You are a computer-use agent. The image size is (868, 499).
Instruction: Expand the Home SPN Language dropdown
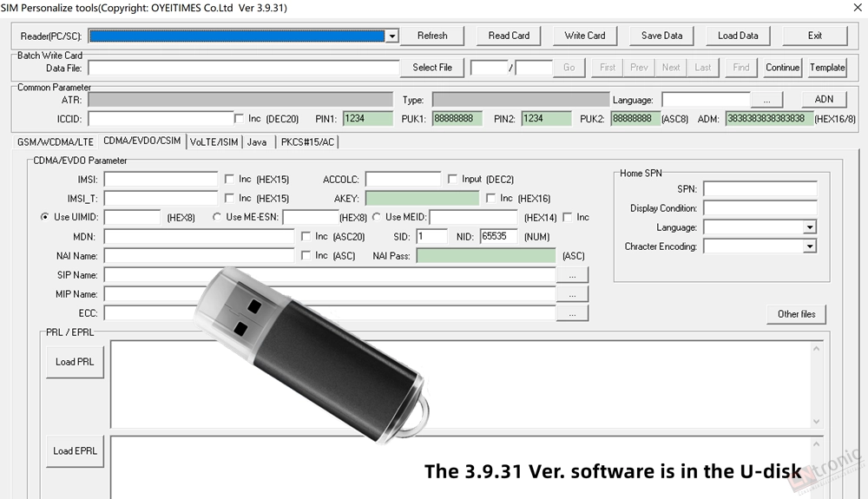point(810,227)
